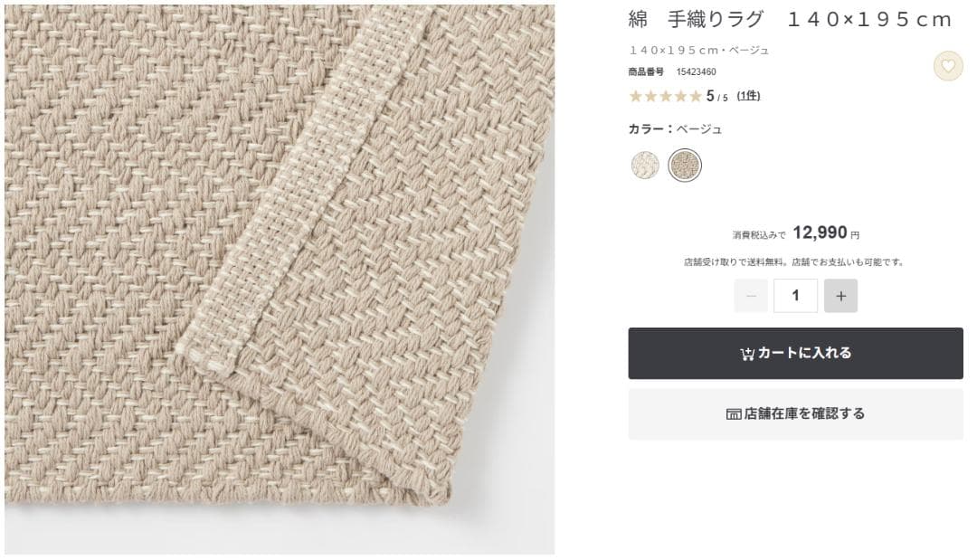Click the cart icon inside the add-to-cart button
The height and width of the screenshot is (560, 977).
(747, 354)
